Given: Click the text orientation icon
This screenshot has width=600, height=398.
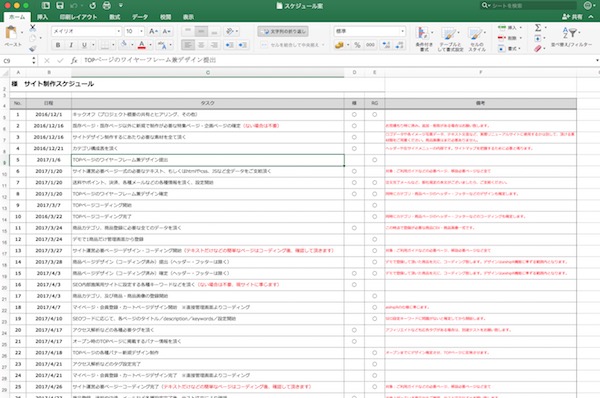Looking at the screenshot, I should tap(230, 31).
